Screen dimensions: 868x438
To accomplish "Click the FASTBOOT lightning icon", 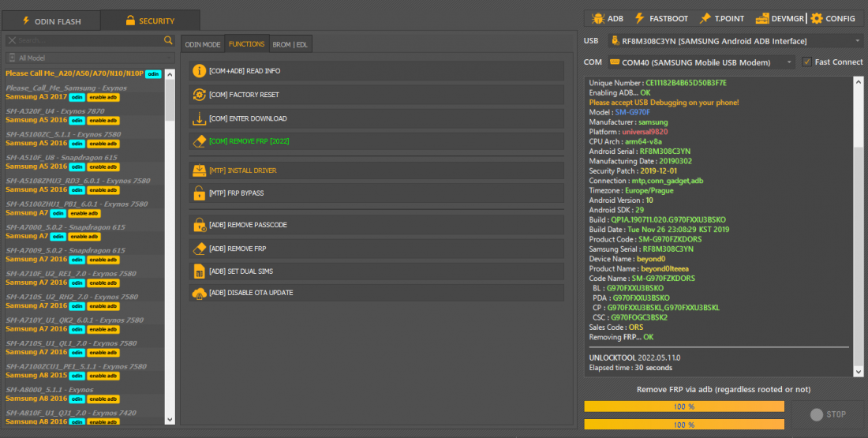I will (639, 18).
